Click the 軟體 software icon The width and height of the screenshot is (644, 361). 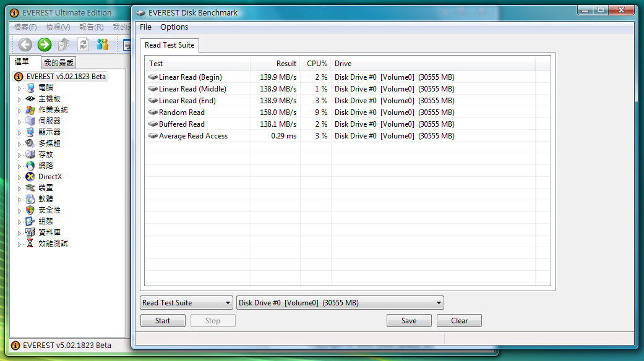tap(30, 199)
